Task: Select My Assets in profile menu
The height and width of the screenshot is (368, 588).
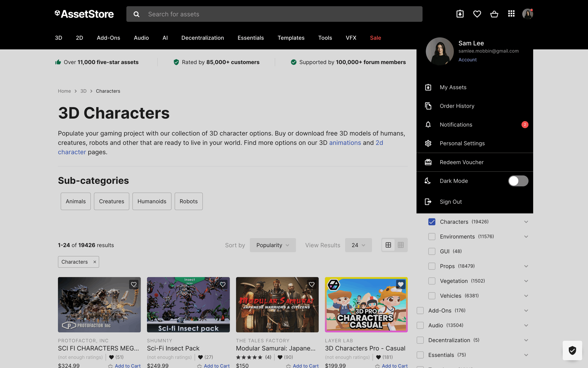Action: click(x=475, y=87)
